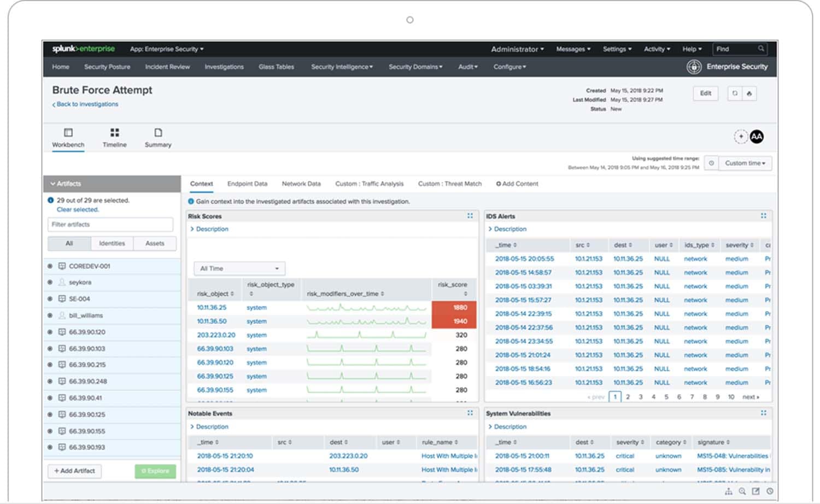
Task: Open the Summary document icon
Action: [158, 132]
